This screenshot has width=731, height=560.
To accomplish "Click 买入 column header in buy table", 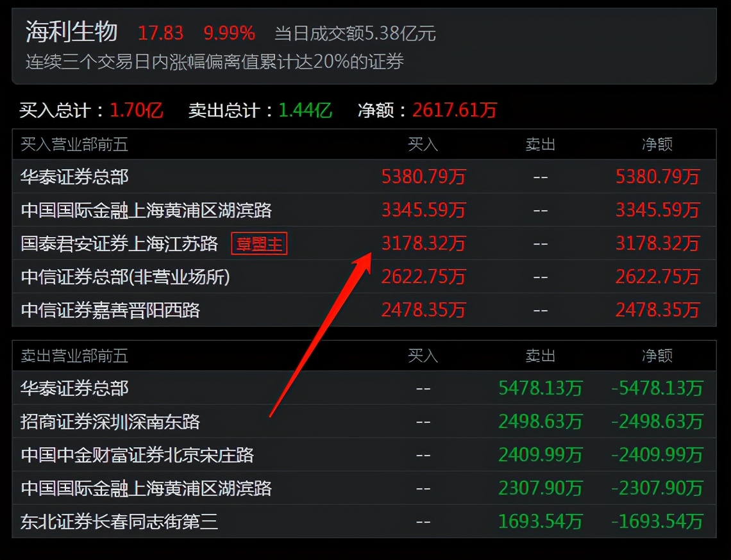I will coord(423,144).
